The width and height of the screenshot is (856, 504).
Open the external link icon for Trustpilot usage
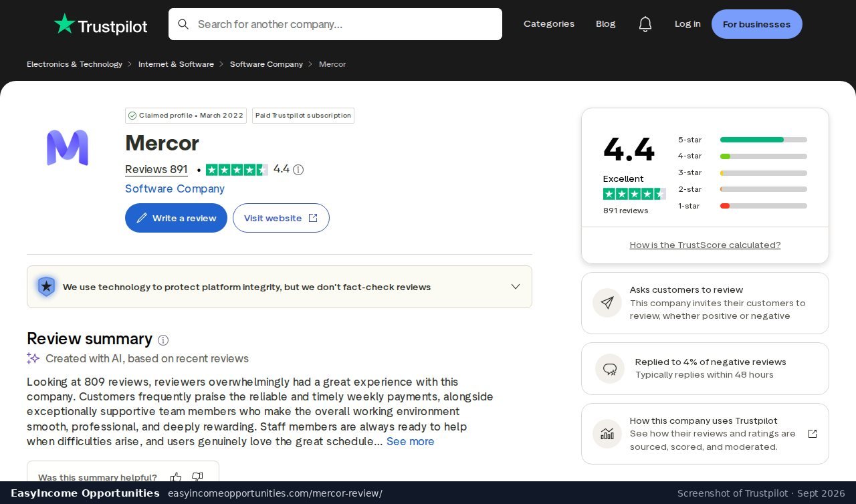pyautogui.click(x=813, y=434)
